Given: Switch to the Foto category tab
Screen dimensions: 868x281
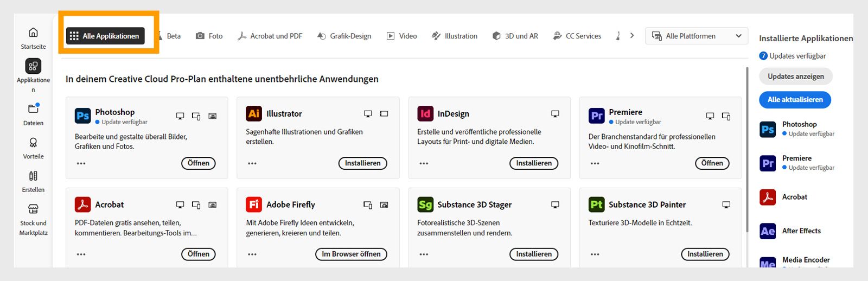Looking at the screenshot, I should pos(209,36).
